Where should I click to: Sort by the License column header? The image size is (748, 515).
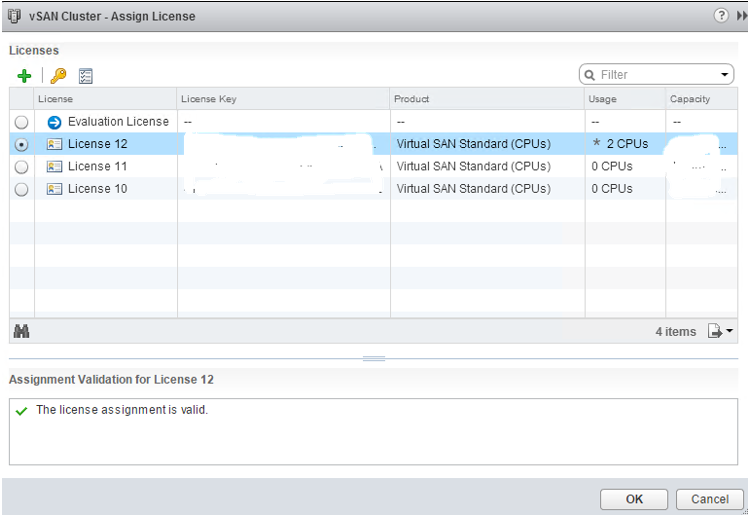105,99
